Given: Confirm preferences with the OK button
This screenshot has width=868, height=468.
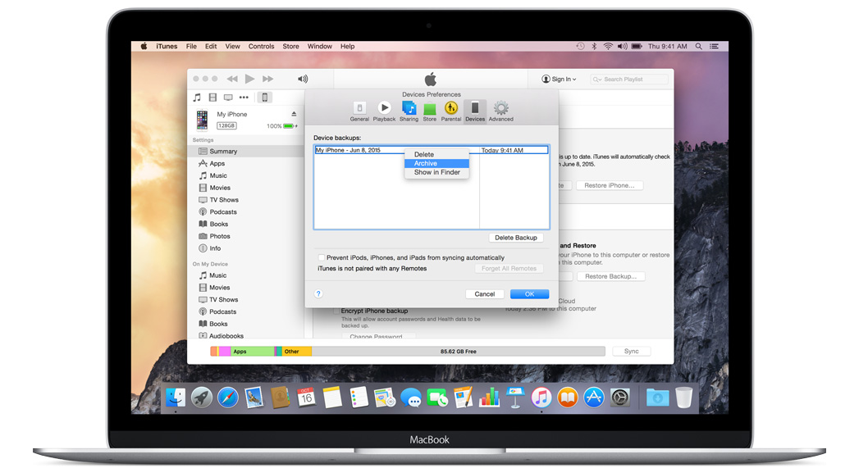Looking at the screenshot, I should click(x=529, y=293).
